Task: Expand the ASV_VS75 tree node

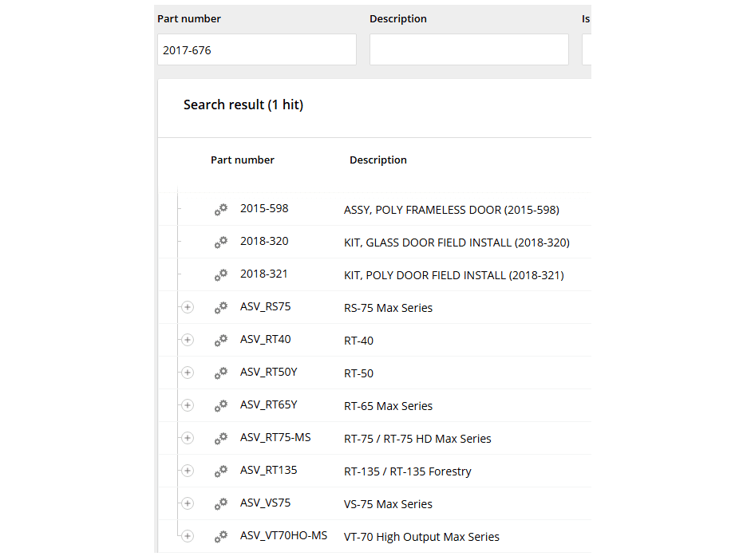Action: pos(188,503)
